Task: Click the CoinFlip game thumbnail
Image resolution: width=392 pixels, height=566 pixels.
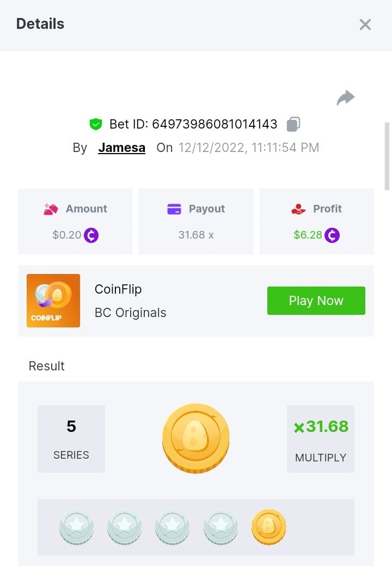Action: coord(53,301)
